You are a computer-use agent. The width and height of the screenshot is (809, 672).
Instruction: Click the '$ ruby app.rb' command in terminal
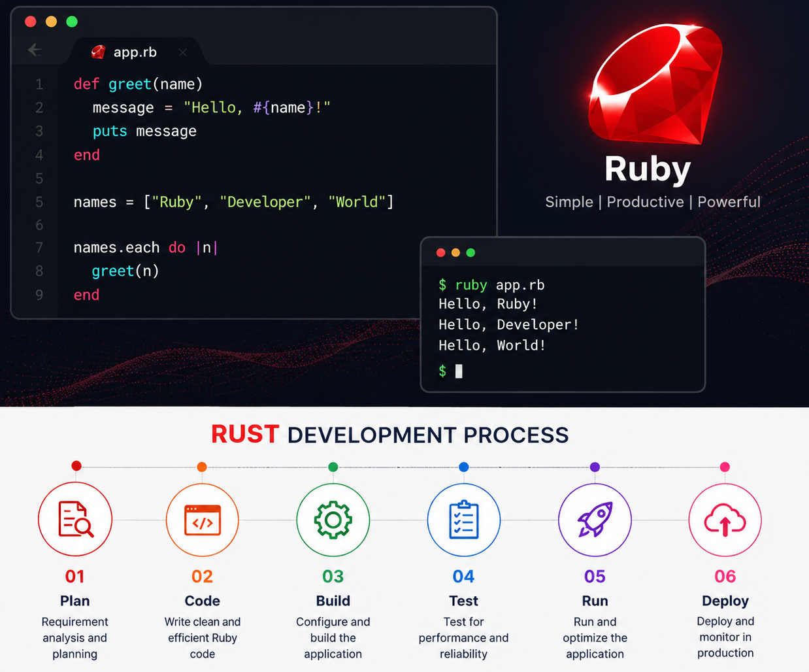click(491, 285)
